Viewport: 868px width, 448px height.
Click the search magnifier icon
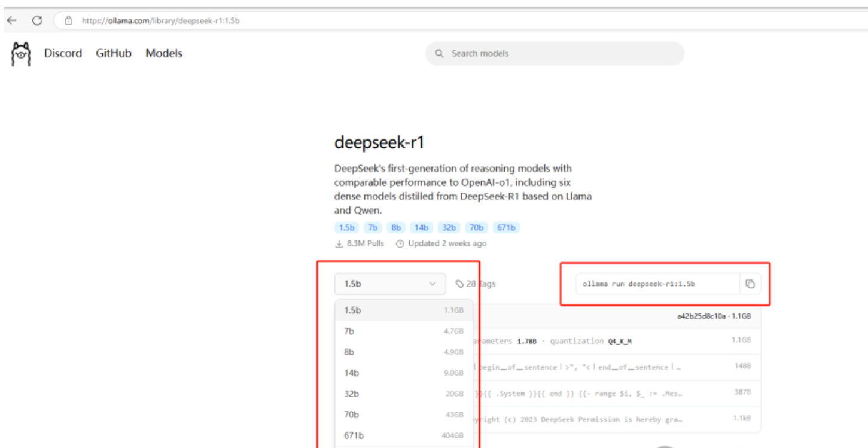point(439,53)
